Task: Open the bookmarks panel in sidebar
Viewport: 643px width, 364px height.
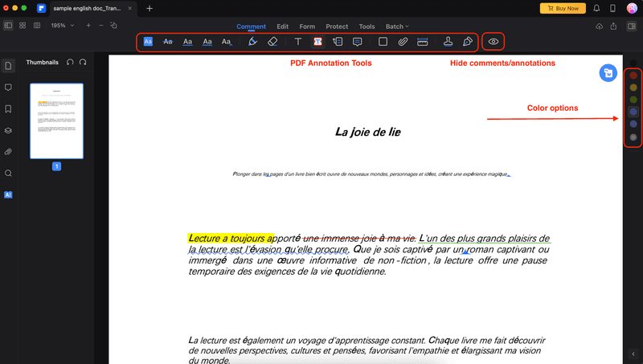Action: click(x=8, y=108)
